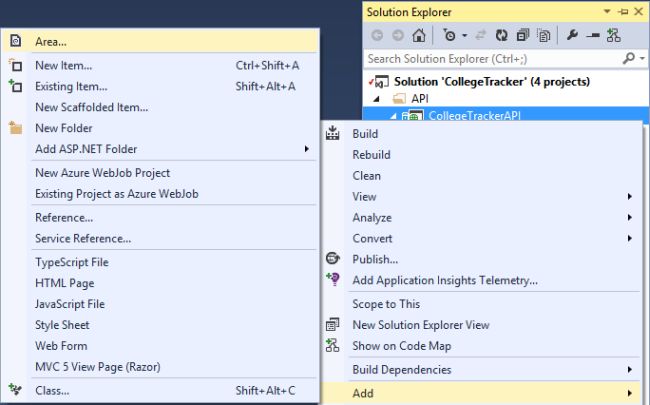This screenshot has width=650, height=405.
Task: Click the Publish globe icon in context menu
Action: (334, 259)
